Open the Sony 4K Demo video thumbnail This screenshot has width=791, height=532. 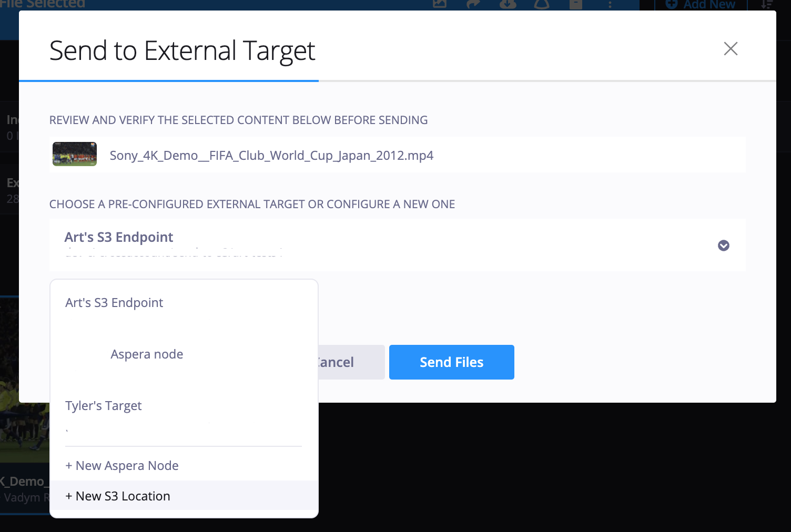75,154
